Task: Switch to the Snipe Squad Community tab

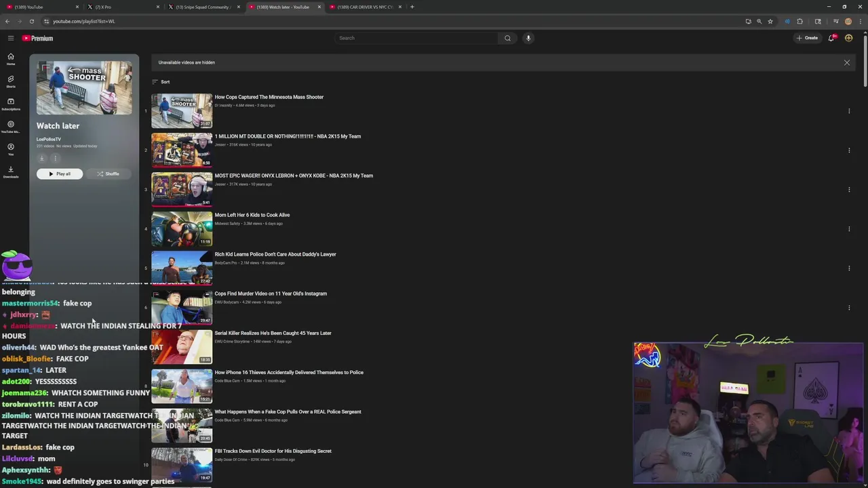Action: point(203,7)
